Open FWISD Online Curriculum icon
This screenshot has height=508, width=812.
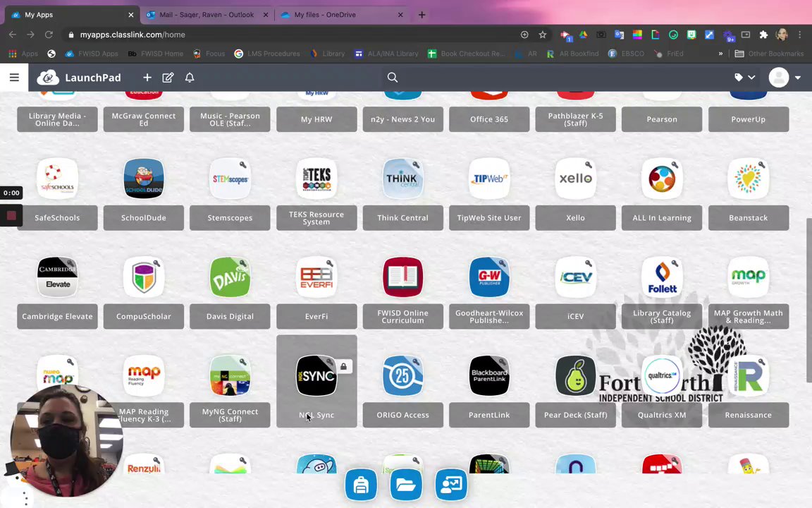[x=402, y=277]
